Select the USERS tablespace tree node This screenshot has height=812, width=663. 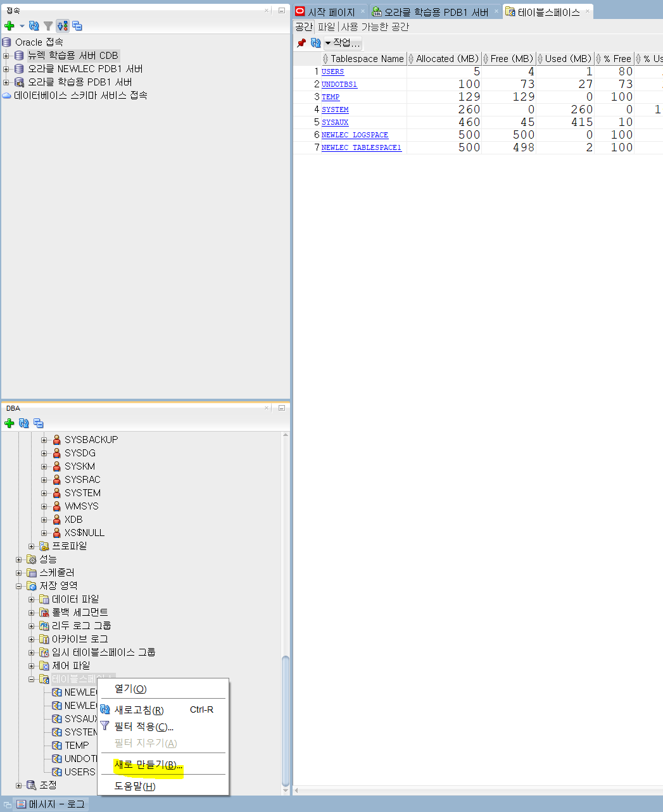[80, 772]
